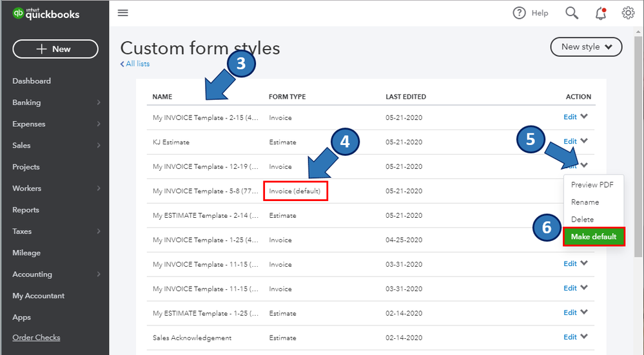Expand the Banking sidebar submenu
Viewport: 644px width, 355px height.
(x=99, y=102)
